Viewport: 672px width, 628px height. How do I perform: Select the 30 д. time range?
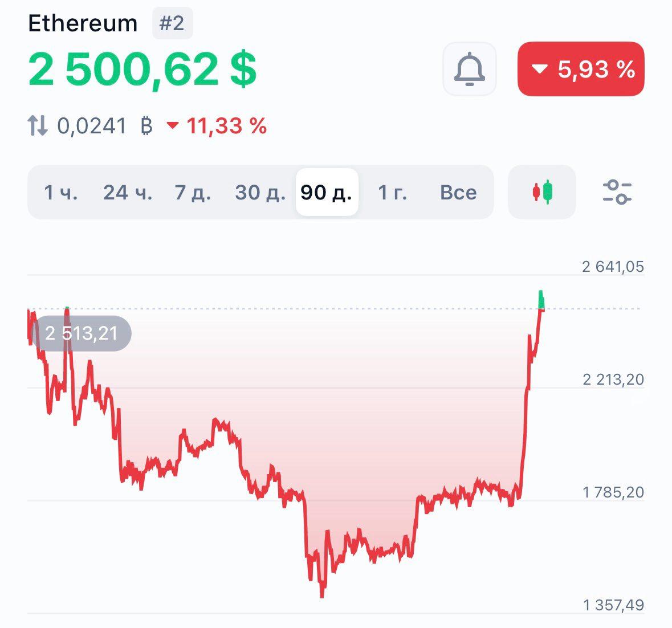coord(260,193)
